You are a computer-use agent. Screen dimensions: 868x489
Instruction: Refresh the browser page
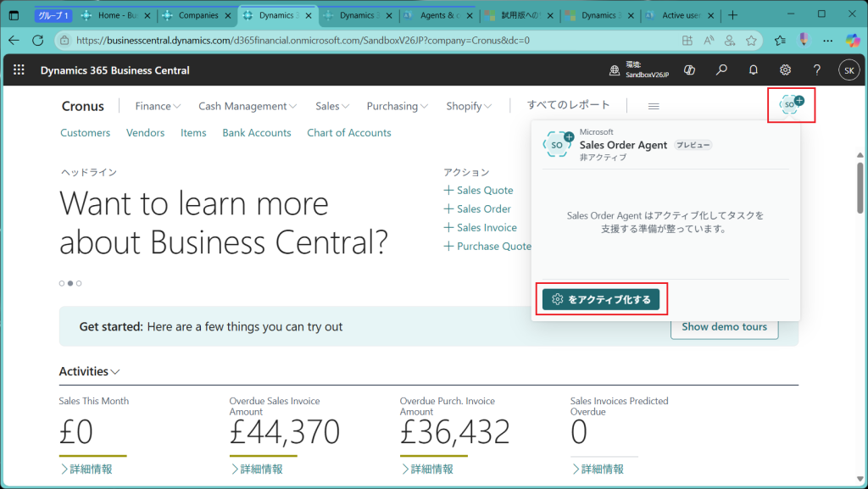[37, 41]
